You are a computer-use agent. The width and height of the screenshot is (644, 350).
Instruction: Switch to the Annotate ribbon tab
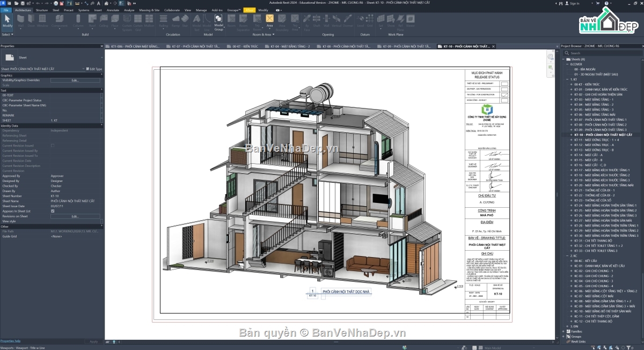point(114,10)
